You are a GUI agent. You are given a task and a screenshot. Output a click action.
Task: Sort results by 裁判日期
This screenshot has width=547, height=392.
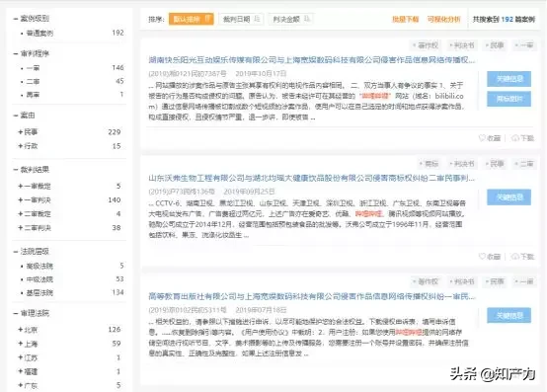tap(241, 19)
